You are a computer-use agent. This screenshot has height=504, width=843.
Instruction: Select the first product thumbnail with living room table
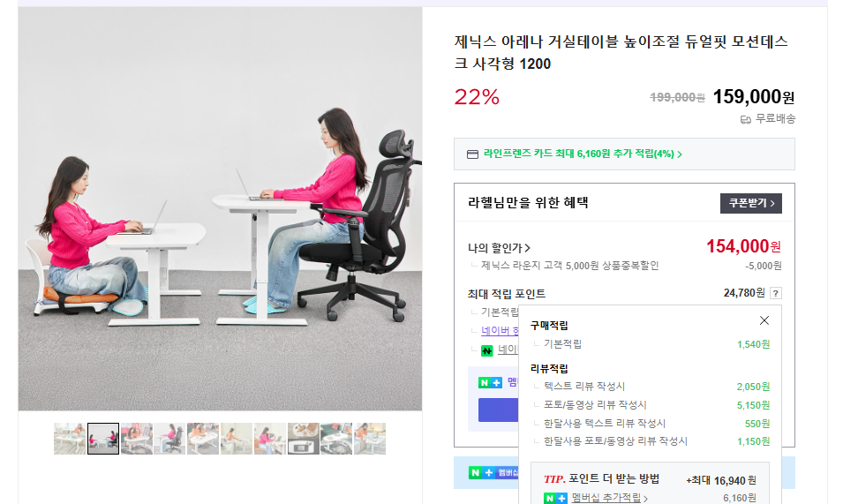[70, 439]
